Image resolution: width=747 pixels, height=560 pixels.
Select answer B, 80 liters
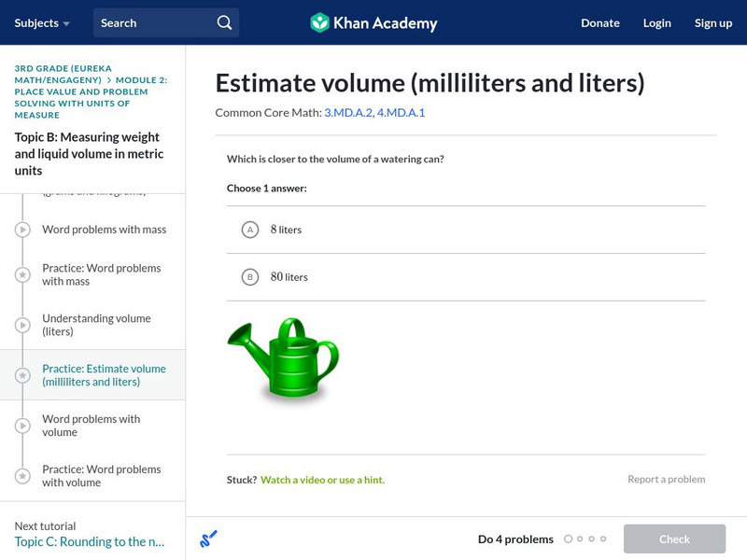248,276
